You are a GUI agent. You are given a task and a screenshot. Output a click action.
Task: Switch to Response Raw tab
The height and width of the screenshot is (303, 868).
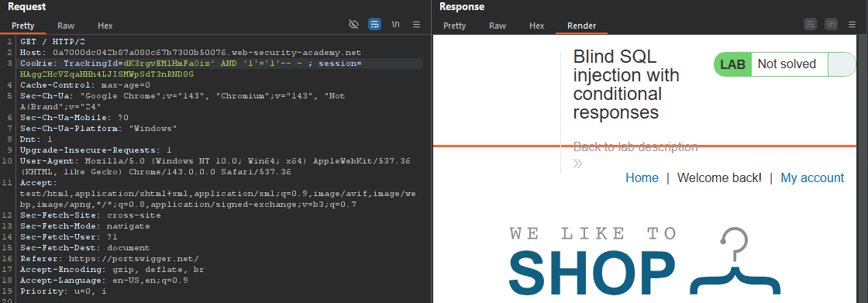click(497, 26)
